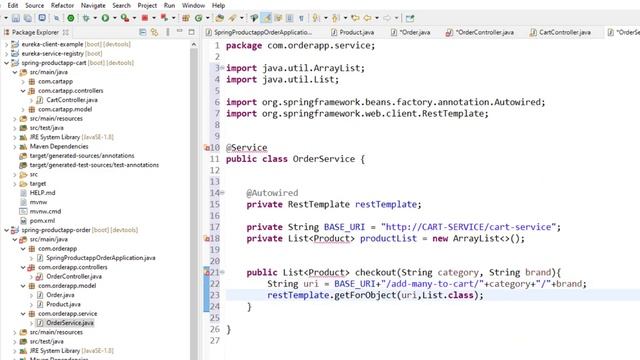Viewport: 640px width, 360px height.
Task: Select pom.xml under cart project
Action: [x=42, y=221]
